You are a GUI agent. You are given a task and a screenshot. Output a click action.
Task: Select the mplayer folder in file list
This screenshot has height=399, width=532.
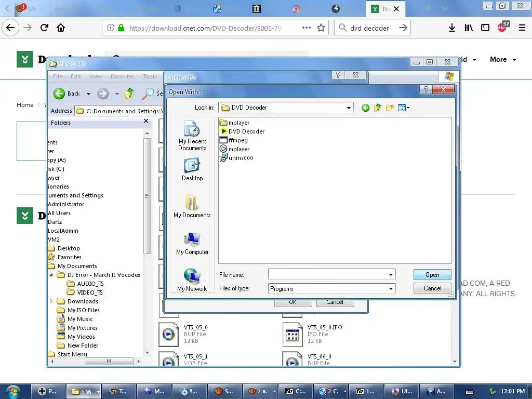(234, 123)
